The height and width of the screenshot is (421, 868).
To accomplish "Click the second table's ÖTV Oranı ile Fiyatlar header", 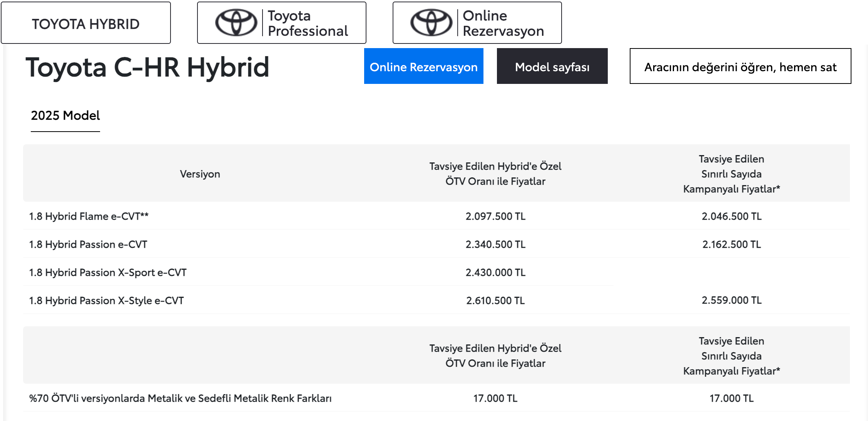I will coord(495,356).
